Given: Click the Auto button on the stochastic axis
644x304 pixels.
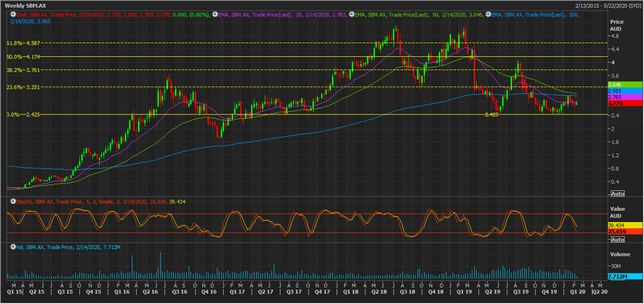Looking at the screenshot, I should (618, 239).
